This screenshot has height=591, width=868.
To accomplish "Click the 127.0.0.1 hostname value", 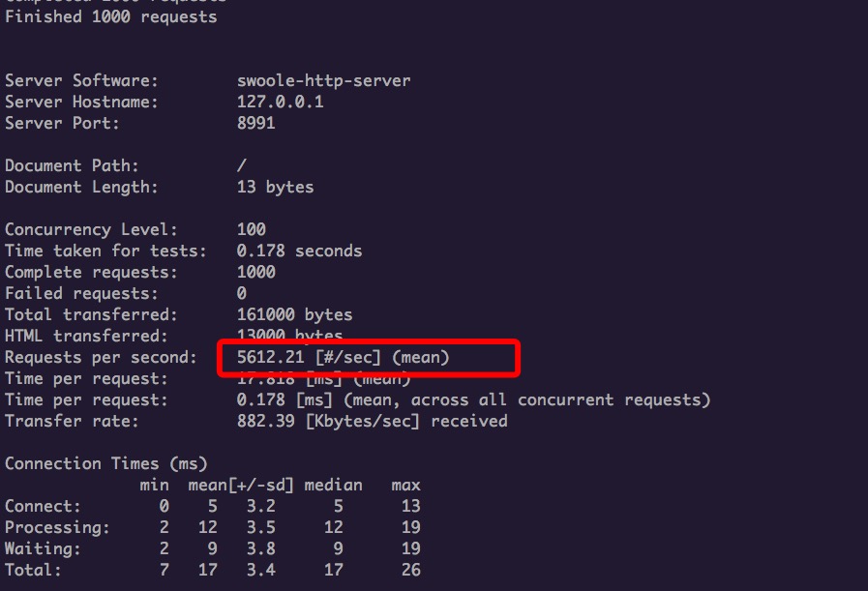I will 280,103.
